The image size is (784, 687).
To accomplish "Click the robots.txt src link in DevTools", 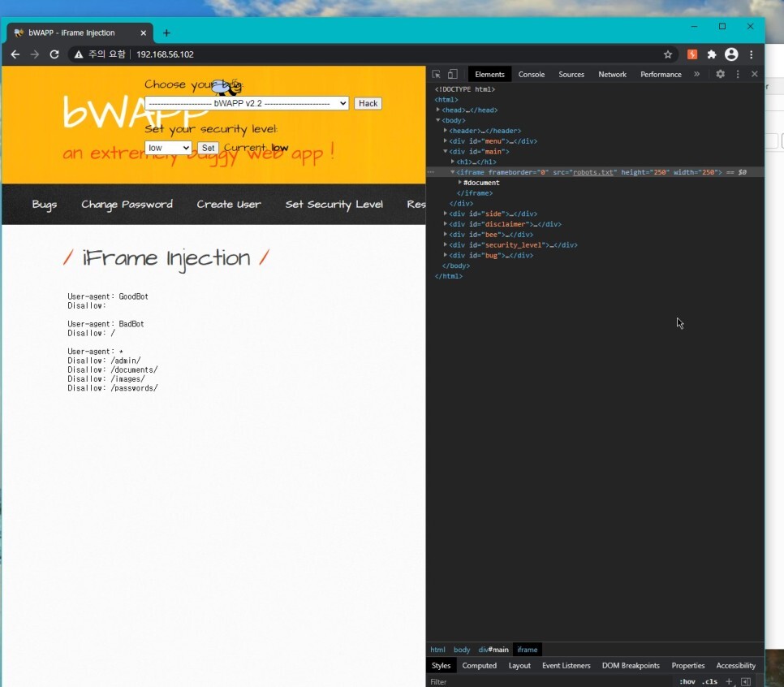I will [593, 172].
